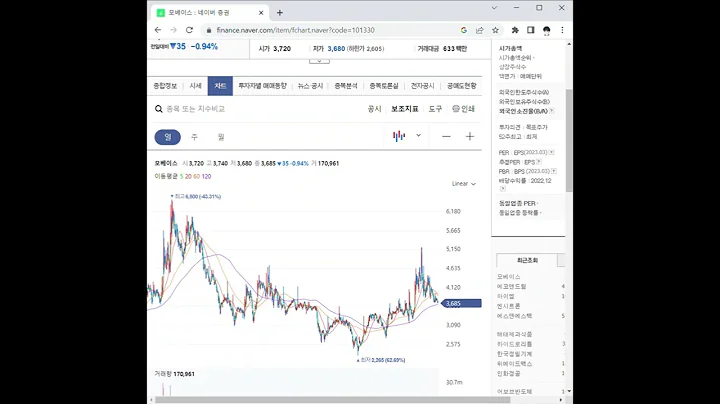Open the 투자자별 매매동향 tab
Image resolution: width=720 pixels, height=404 pixels.
(262, 86)
